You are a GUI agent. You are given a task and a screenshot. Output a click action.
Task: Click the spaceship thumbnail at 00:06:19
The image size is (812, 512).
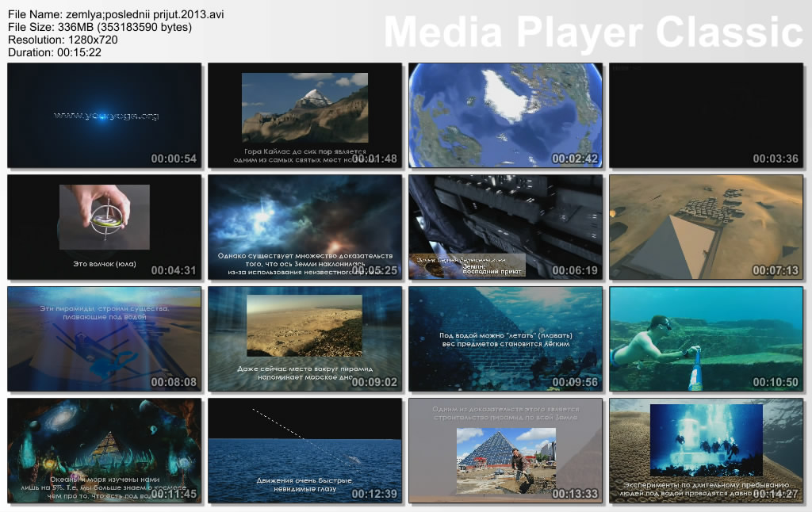pyautogui.click(x=505, y=227)
